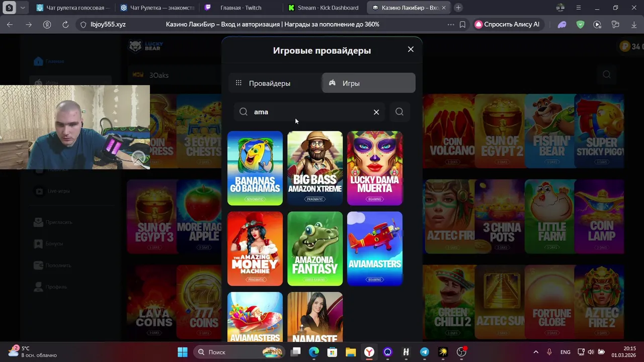Show hidden system tray icons
The width and height of the screenshot is (644, 362).
536,352
